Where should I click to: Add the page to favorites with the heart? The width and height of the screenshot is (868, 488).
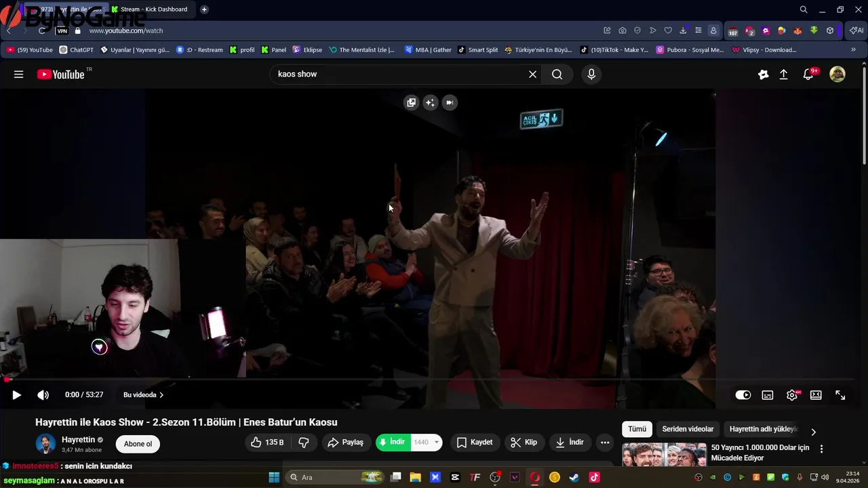tap(668, 30)
